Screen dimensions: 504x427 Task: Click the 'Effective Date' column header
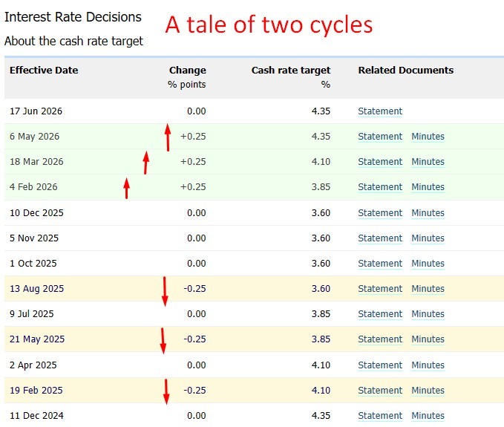[x=44, y=70]
